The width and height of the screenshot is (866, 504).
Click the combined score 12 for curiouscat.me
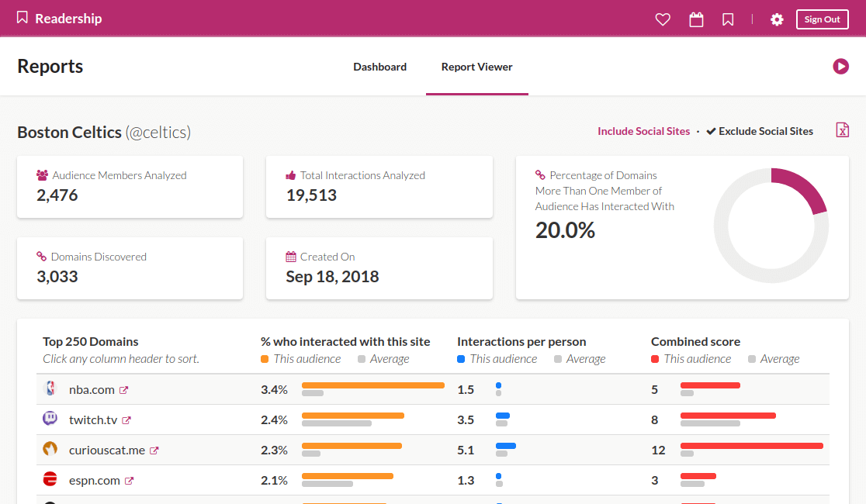pyautogui.click(x=658, y=450)
